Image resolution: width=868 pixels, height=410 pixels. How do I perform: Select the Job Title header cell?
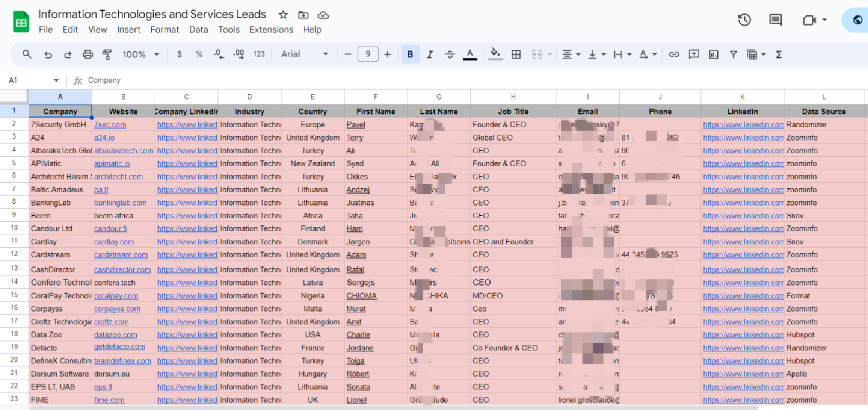point(513,112)
